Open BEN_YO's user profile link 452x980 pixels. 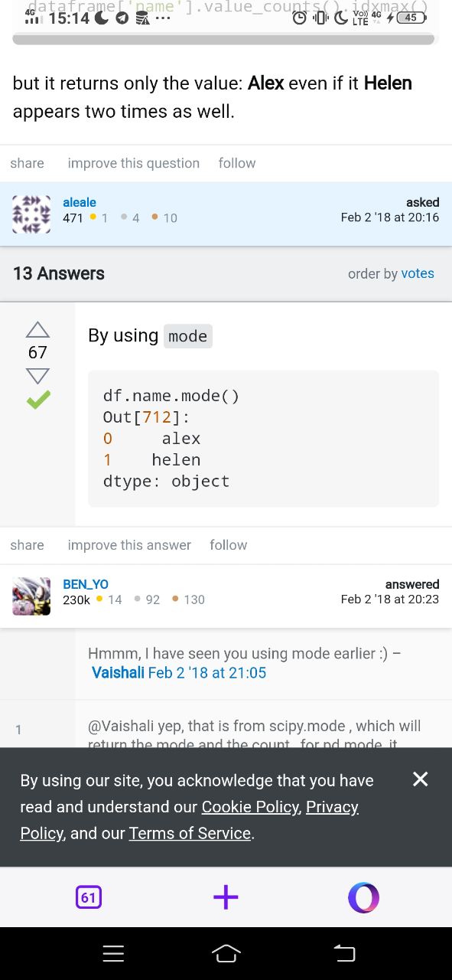point(86,584)
